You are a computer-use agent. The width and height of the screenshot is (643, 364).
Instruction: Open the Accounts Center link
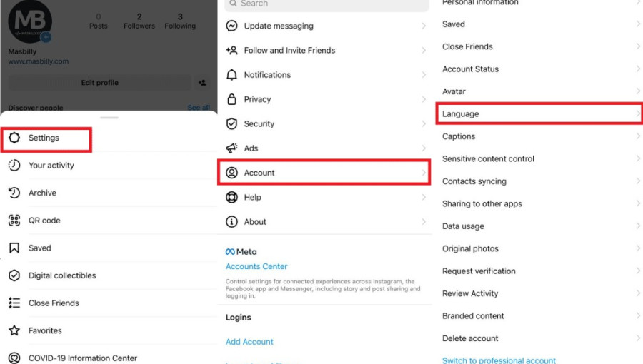point(256,266)
